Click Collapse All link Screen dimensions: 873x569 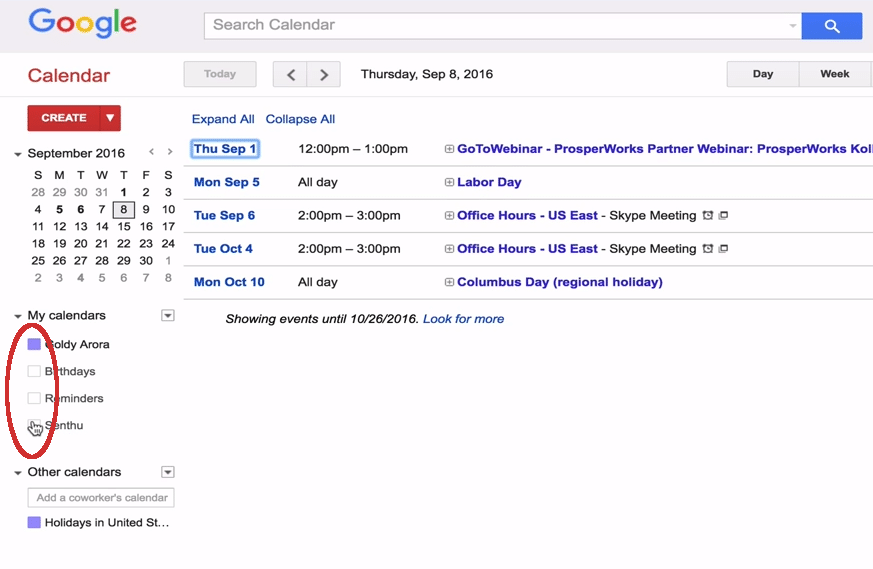[x=300, y=119]
